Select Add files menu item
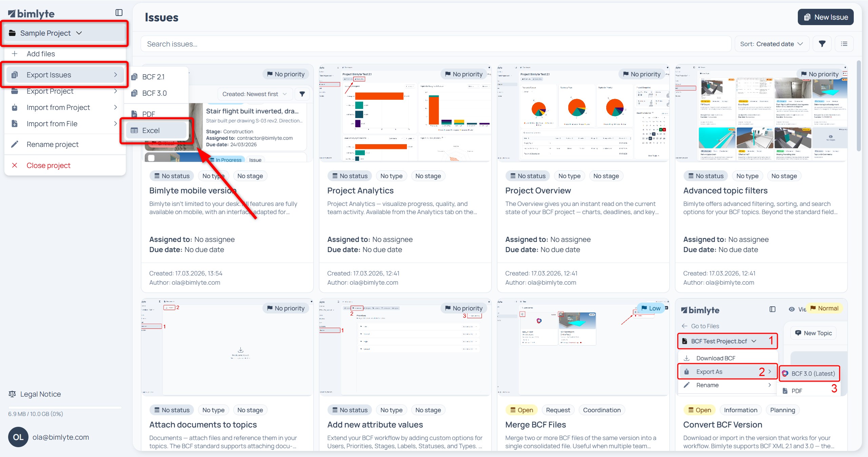The width and height of the screenshot is (868, 457). pyautogui.click(x=65, y=54)
